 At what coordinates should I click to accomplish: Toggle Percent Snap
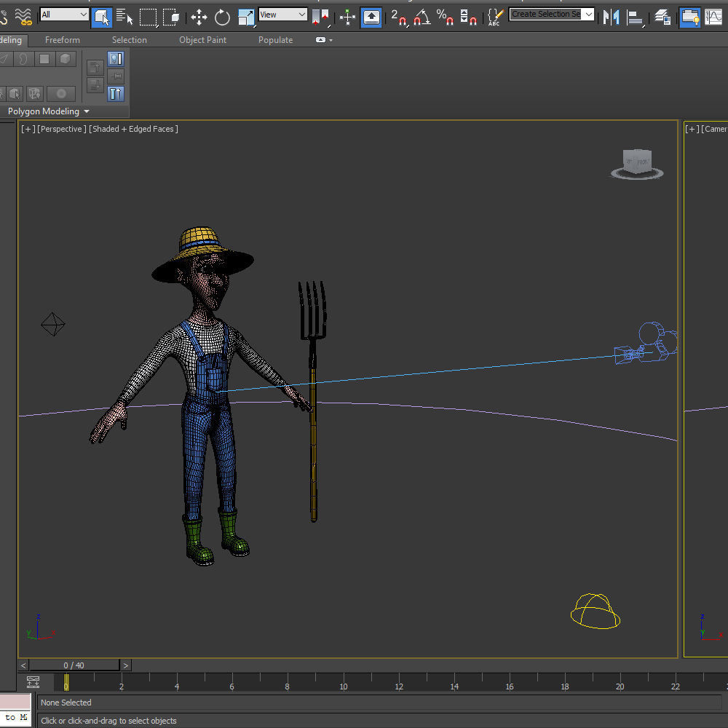446,17
